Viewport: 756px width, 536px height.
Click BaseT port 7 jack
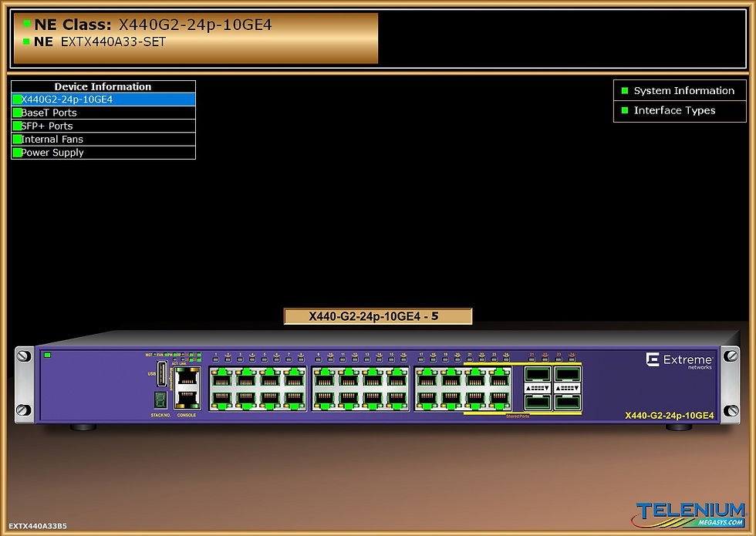tap(294, 378)
